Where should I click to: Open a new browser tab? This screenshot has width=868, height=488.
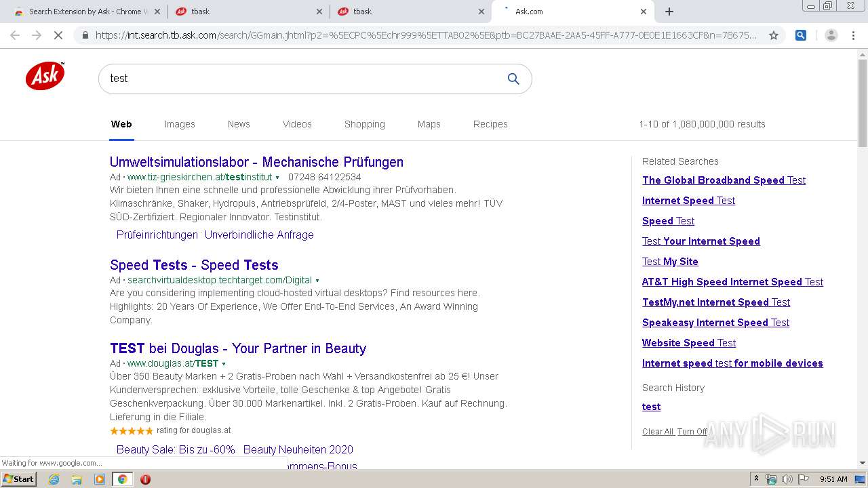click(669, 12)
